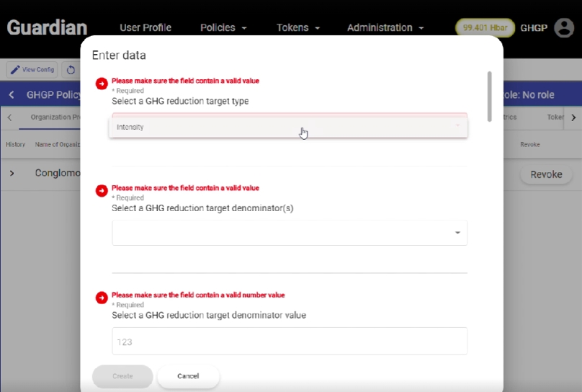Click the red error icon for target denominator(s)
Screen dimensions: 582x392
coord(102,190)
